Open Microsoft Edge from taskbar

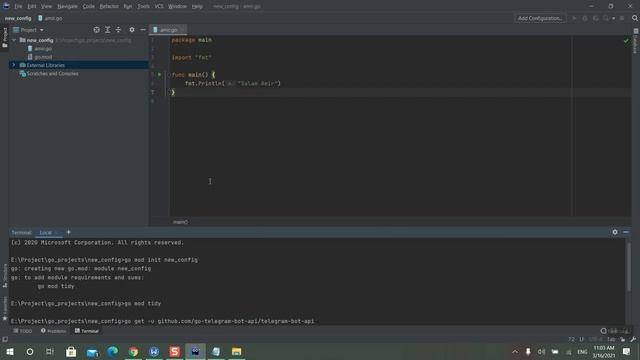point(113,351)
